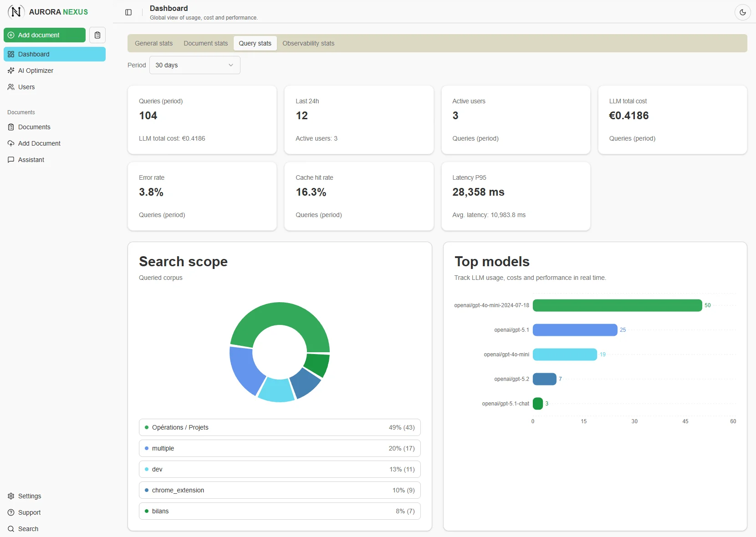Open the Users page
The height and width of the screenshot is (537, 756).
[x=26, y=87]
